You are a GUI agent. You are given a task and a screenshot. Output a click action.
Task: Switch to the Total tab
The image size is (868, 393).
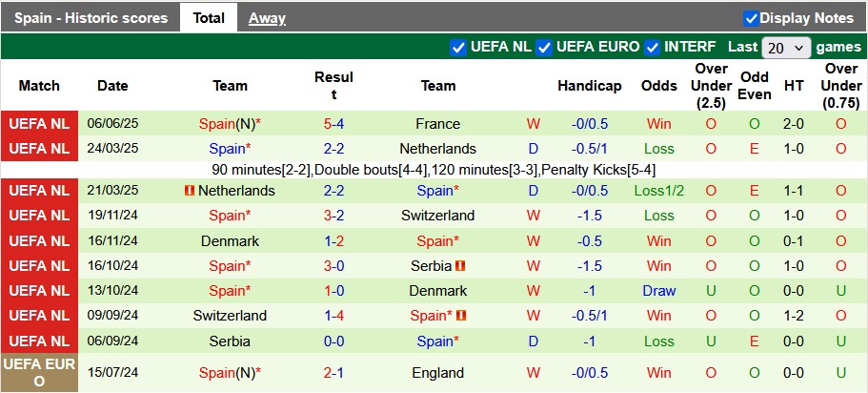tap(209, 18)
